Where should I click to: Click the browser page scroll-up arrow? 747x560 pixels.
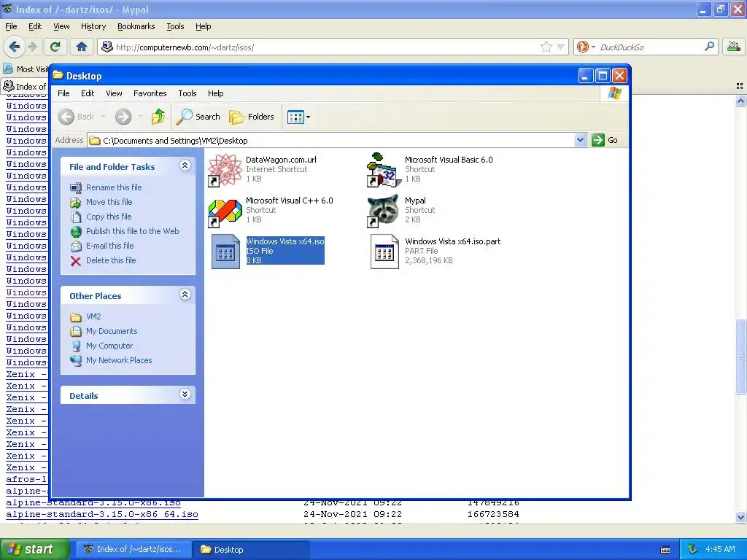click(740, 101)
